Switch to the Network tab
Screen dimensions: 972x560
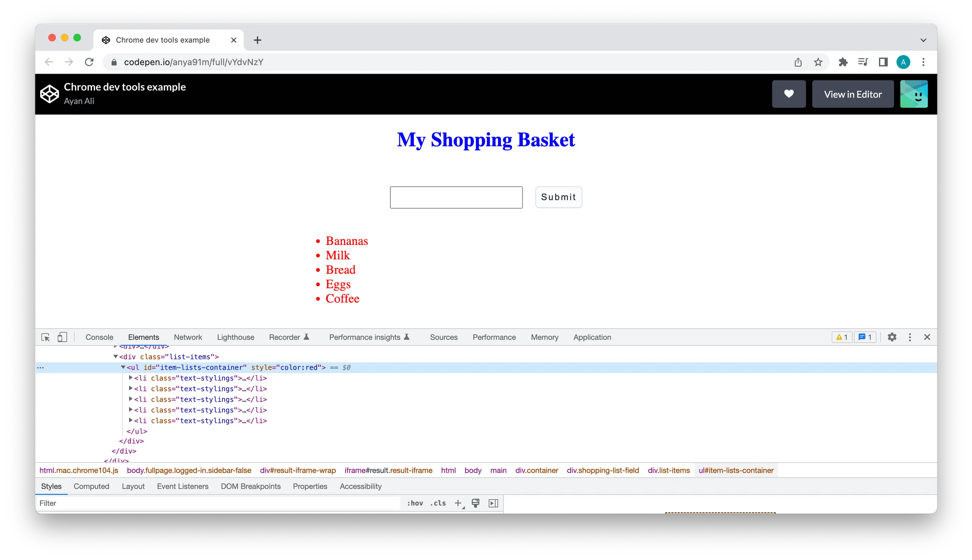tap(188, 337)
